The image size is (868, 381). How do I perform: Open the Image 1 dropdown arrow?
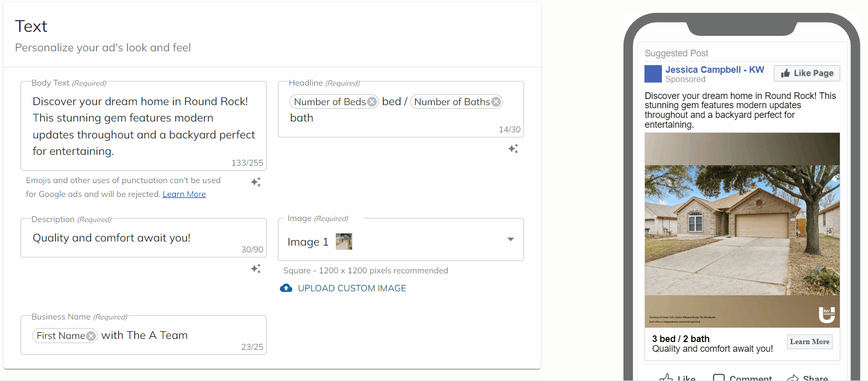(510, 239)
